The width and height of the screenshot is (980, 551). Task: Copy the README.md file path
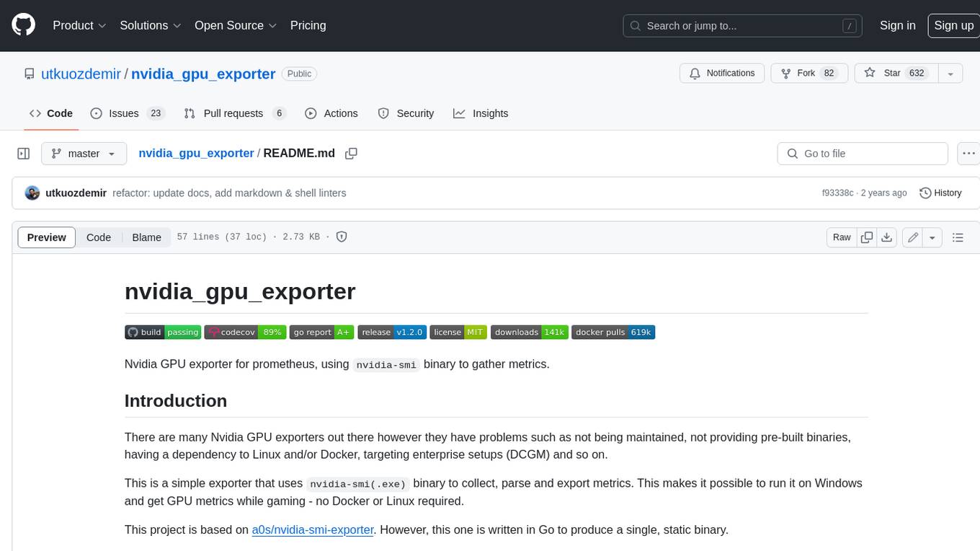(x=351, y=154)
